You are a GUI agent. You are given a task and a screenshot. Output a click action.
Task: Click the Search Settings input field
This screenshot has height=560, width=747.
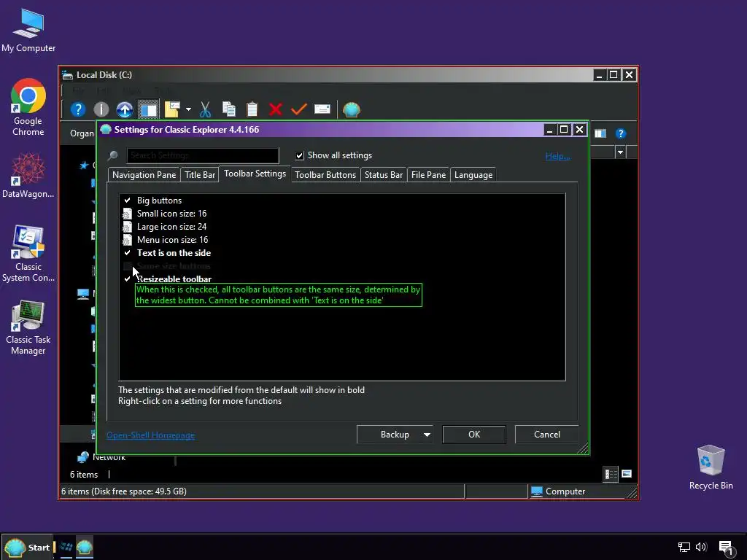click(x=203, y=155)
